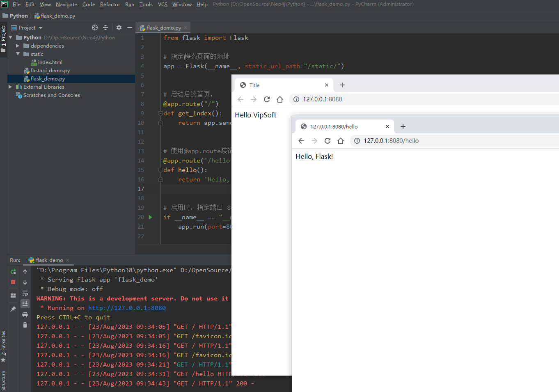Image resolution: width=559 pixels, height=392 pixels.
Task: View site info icon for 127.0.0.1:8080
Action: click(296, 99)
